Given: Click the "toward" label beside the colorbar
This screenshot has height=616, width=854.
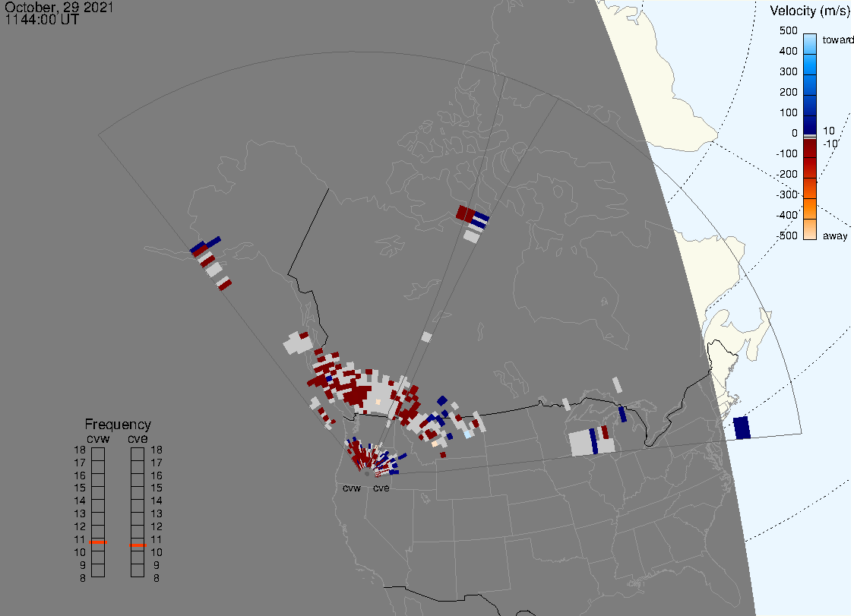Looking at the screenshot, I should 837,40.
